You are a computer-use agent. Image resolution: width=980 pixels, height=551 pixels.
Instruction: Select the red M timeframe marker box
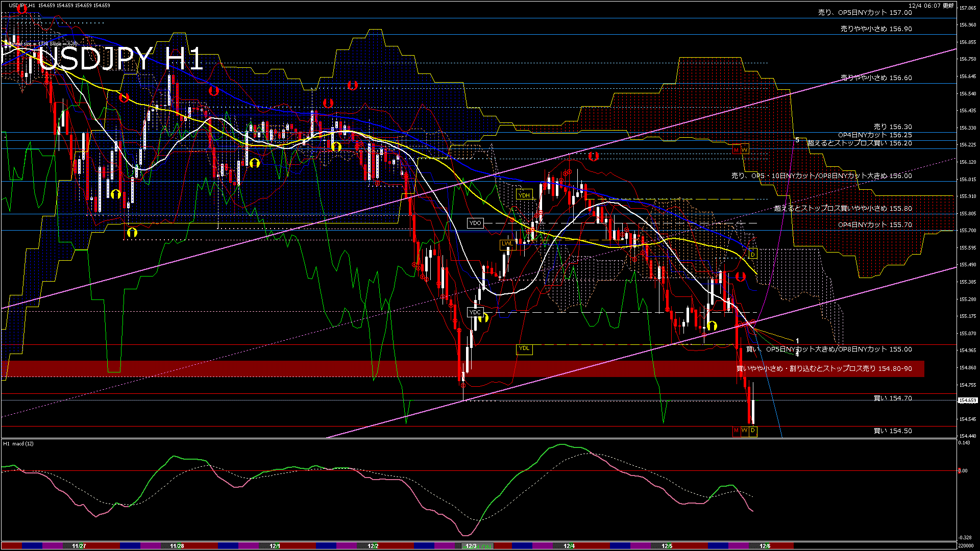tap(737, 431)
